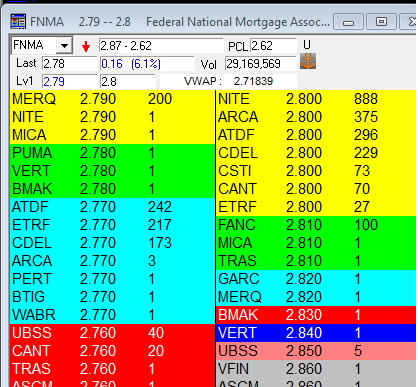Select BTIG bid row at 2.770

(113, 297)
